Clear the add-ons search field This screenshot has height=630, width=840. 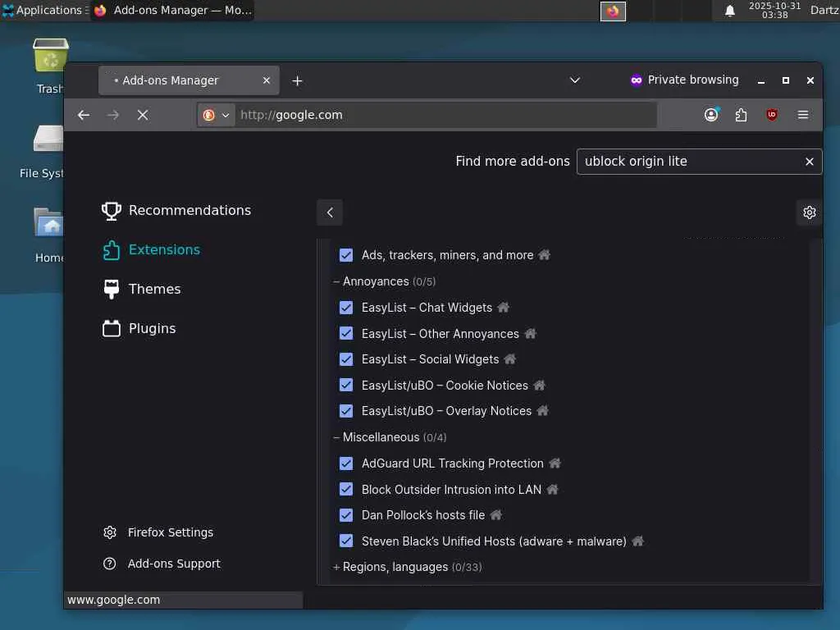coord(810,162)
